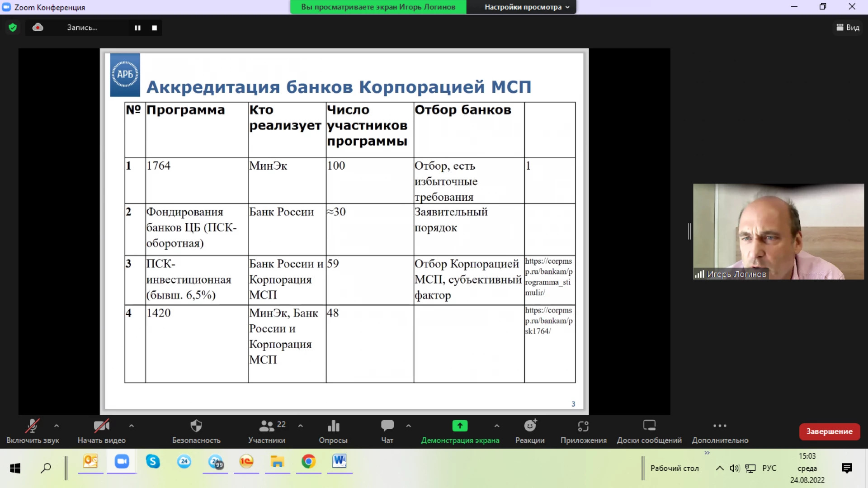Expand Рабочий стол toolbar chevron
The height and width of the screenshot is (488, 868).
tap(707, 453)
